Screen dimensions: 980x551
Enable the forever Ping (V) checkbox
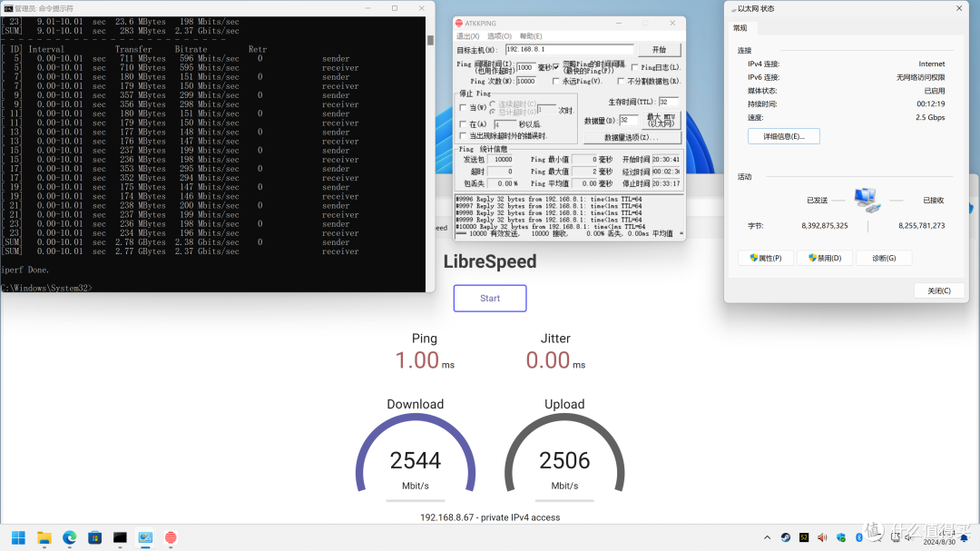click(x=555, y=82)
